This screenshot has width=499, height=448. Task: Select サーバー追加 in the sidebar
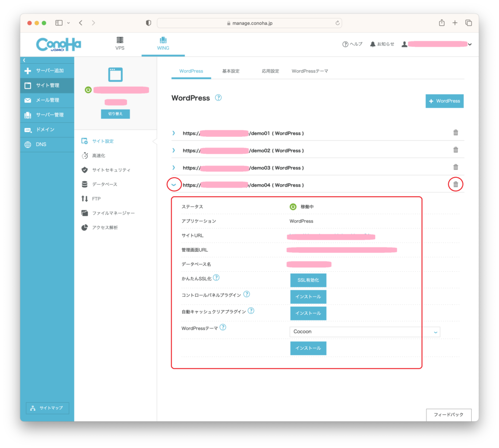(x=47, y=71)
